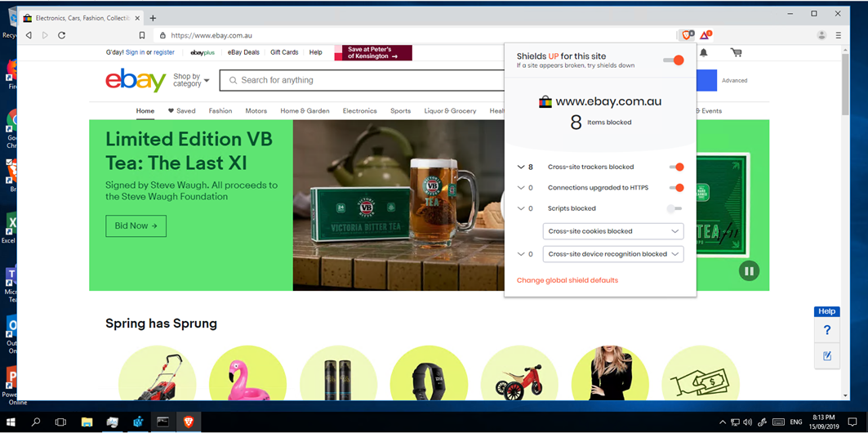
Task: Open Gift Cards link
Action: click(x=284, y=52)
